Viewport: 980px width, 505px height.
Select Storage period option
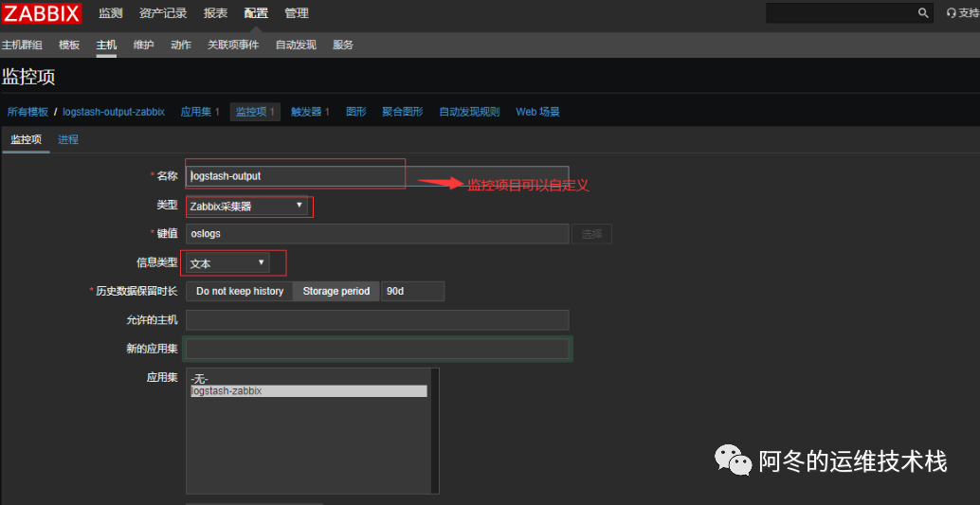[x=336, y=291]
